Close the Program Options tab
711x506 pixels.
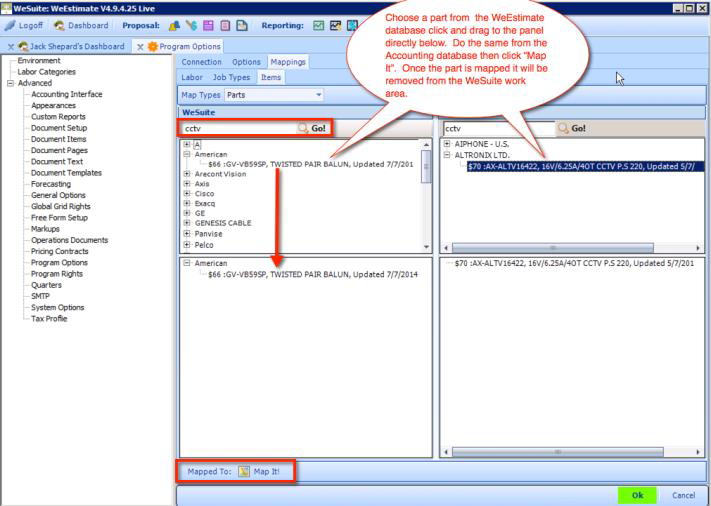pos(140,47)
